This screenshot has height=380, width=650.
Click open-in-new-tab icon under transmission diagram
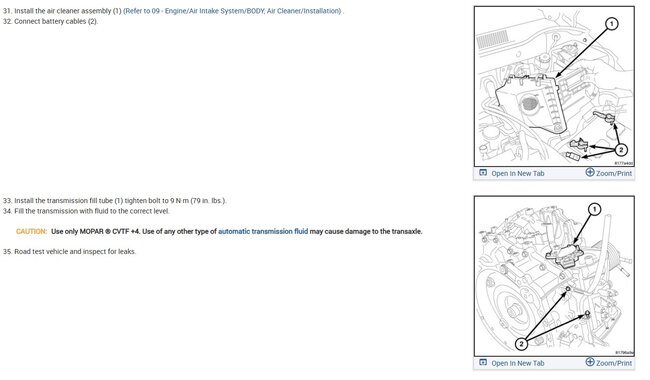(483, 362)
